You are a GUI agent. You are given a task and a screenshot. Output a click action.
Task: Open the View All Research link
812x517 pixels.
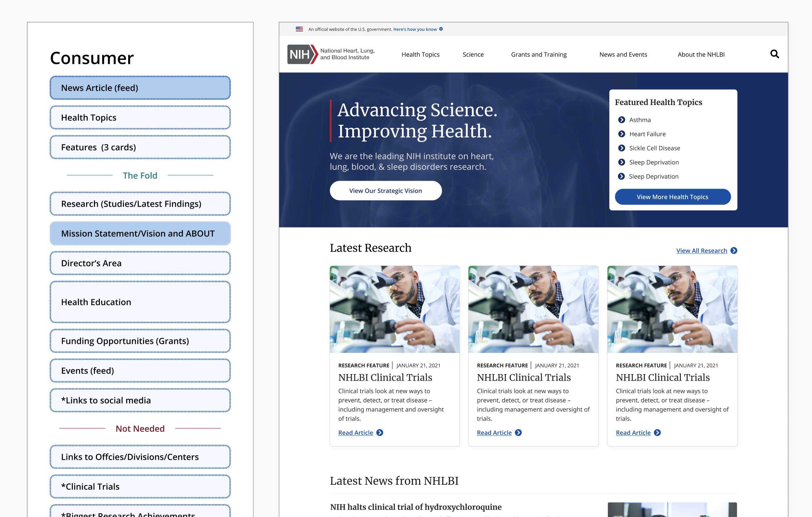(x=701, y=250)
